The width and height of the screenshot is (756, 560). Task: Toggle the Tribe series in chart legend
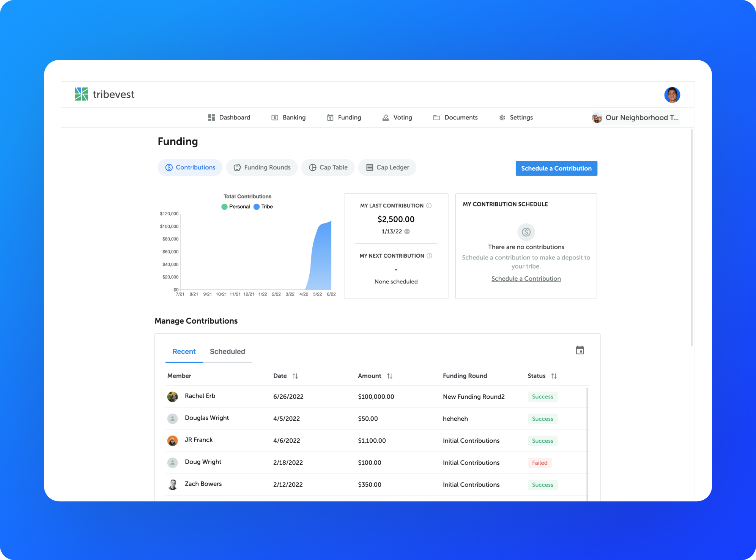(263, 206)
